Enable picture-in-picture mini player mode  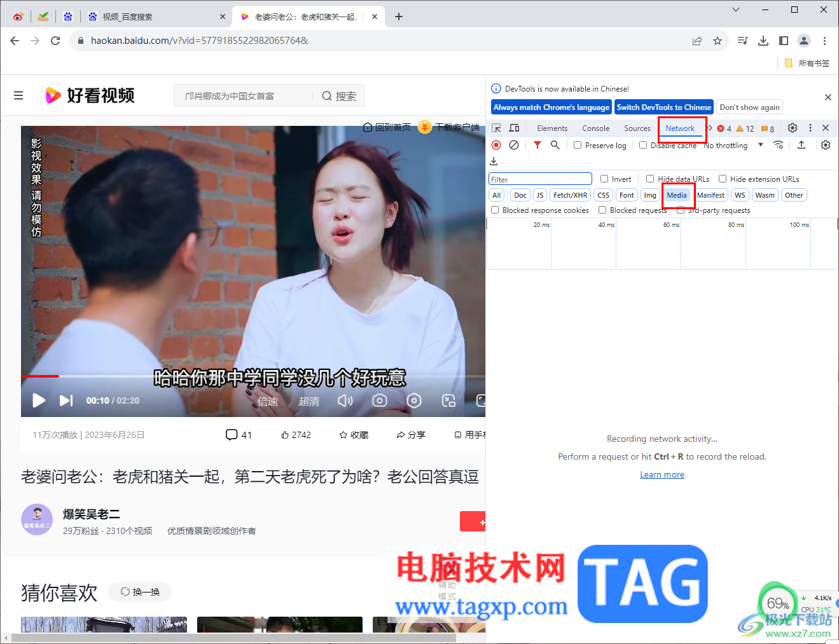pos(448,401)
